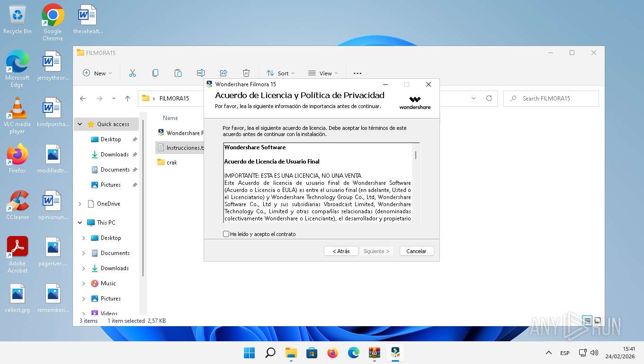Show hidden system tray icons
Screen dimensions: 644x364
[x=548, y=353]
